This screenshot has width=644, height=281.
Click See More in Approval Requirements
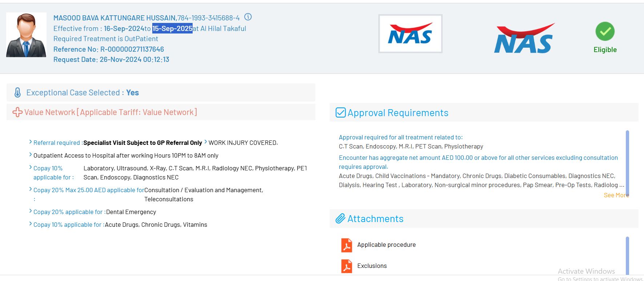pos(616,195)
